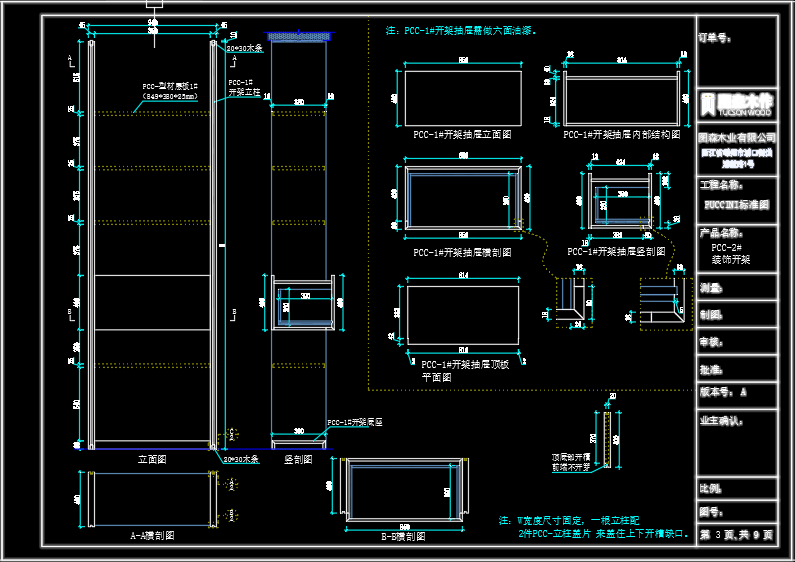Click the PCC-1#开架抽屉竖剖图 caption

click(616, 252)
